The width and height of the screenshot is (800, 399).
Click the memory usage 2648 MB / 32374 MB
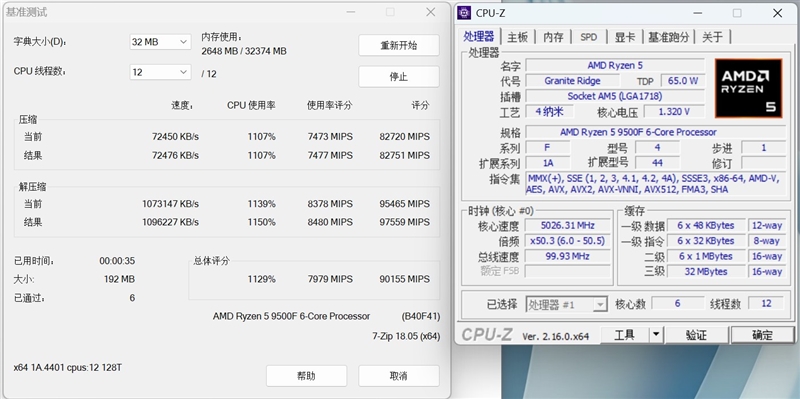[244, 51]
